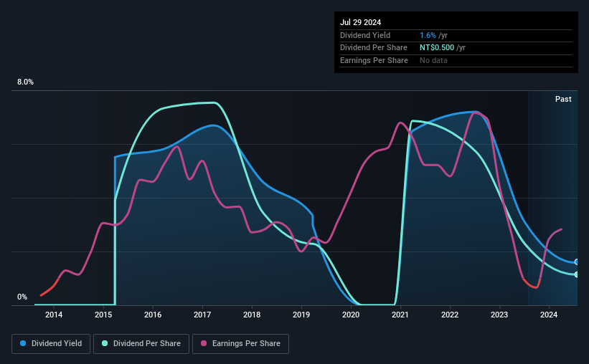Click the teal Dividend Per Share legend dot
The width and height of the screenshot is (589, 364).
pos(105,343)
